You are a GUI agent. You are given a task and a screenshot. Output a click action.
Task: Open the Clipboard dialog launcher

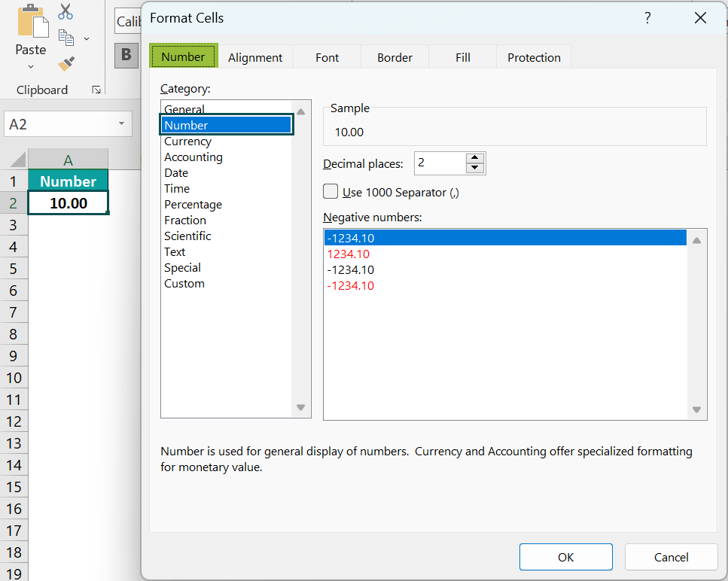[x=96, y=90]
